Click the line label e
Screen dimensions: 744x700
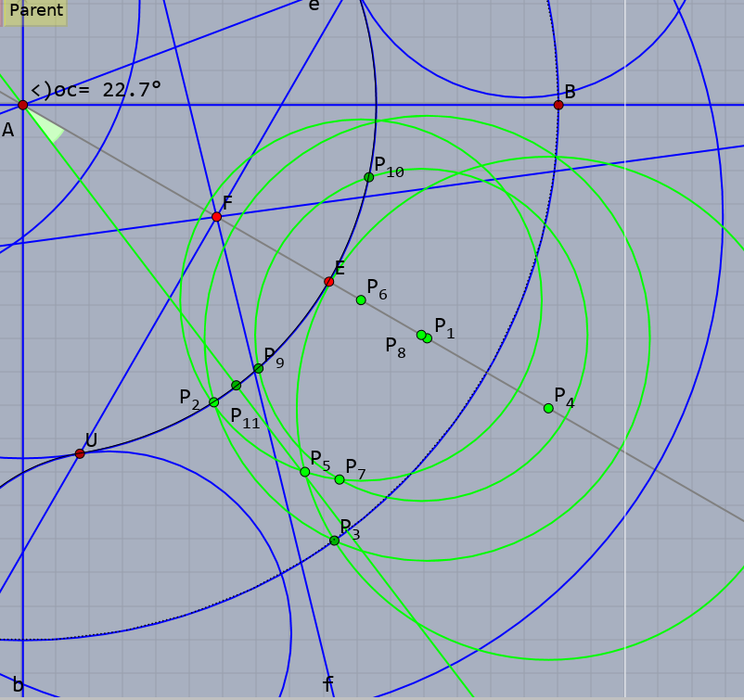pos(314,5)
